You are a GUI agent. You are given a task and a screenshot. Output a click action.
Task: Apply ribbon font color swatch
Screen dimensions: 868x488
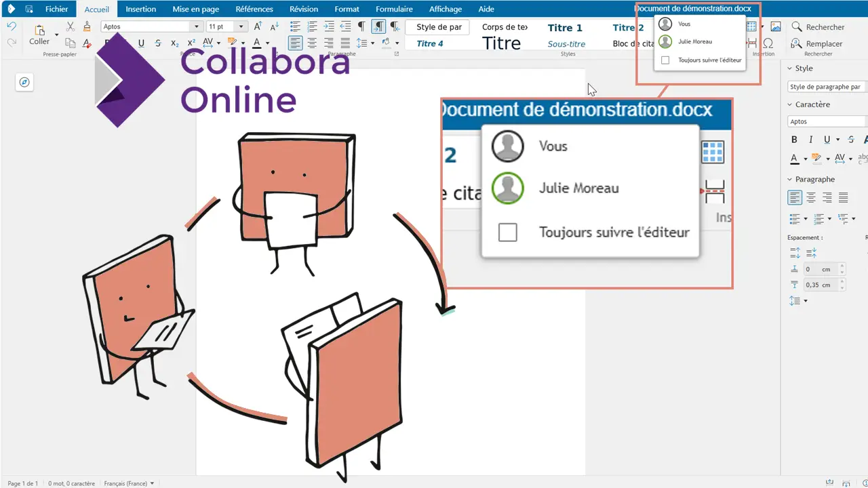pos(256,43)
